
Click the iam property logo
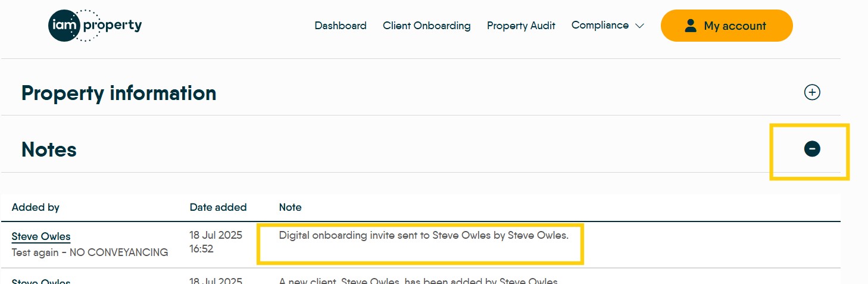pos(95,26)
